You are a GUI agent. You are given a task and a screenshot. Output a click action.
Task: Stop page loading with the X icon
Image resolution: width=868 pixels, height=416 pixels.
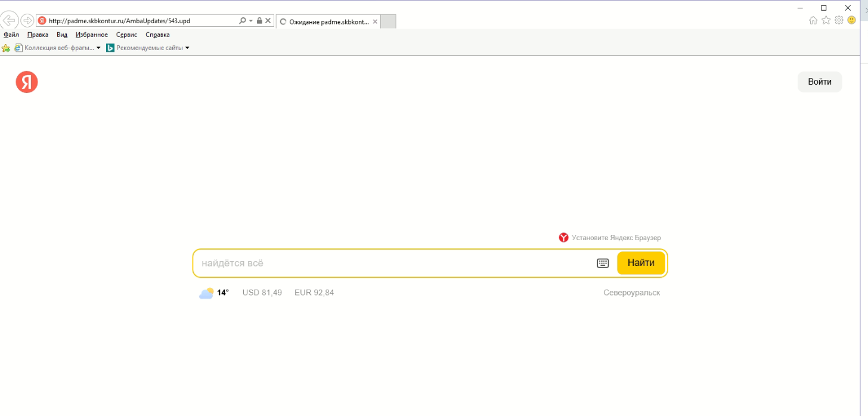(268, 20)
